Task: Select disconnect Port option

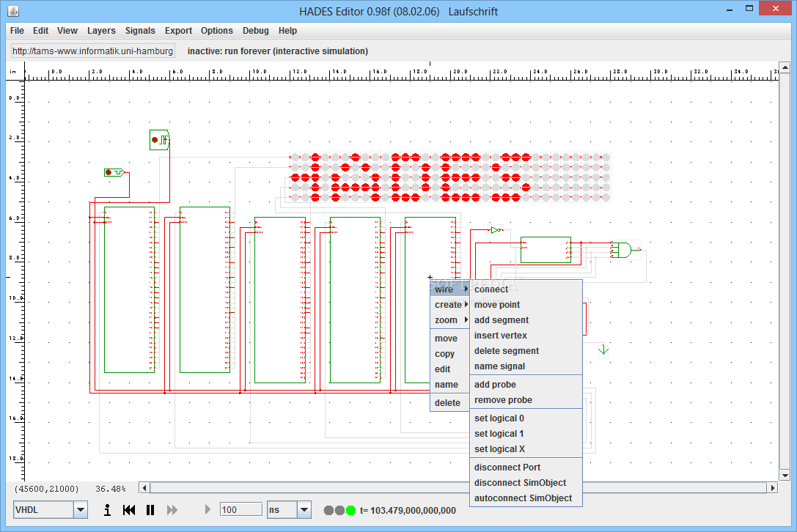Action: [x=526, y=467]
